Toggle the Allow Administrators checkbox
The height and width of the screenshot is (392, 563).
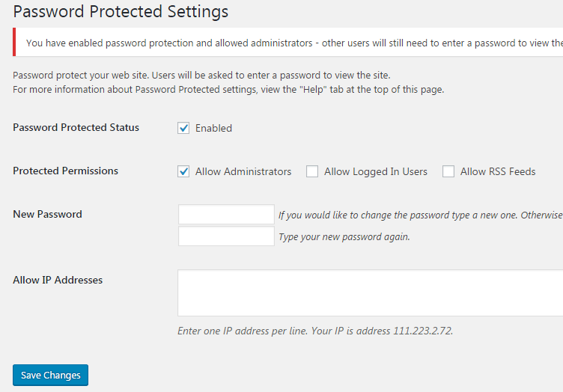pyautogui.click(x=183, y=171)
